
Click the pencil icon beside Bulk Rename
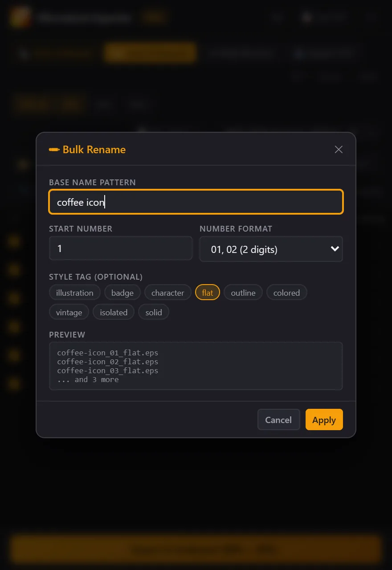pos(54,150)
